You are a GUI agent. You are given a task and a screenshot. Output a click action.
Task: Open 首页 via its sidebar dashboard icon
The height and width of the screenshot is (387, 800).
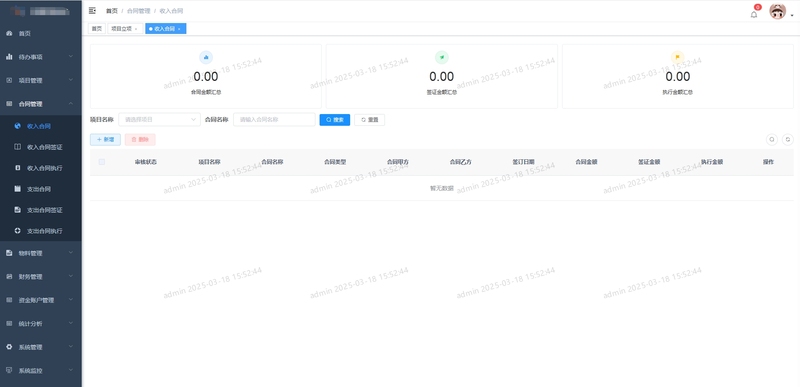9,33
